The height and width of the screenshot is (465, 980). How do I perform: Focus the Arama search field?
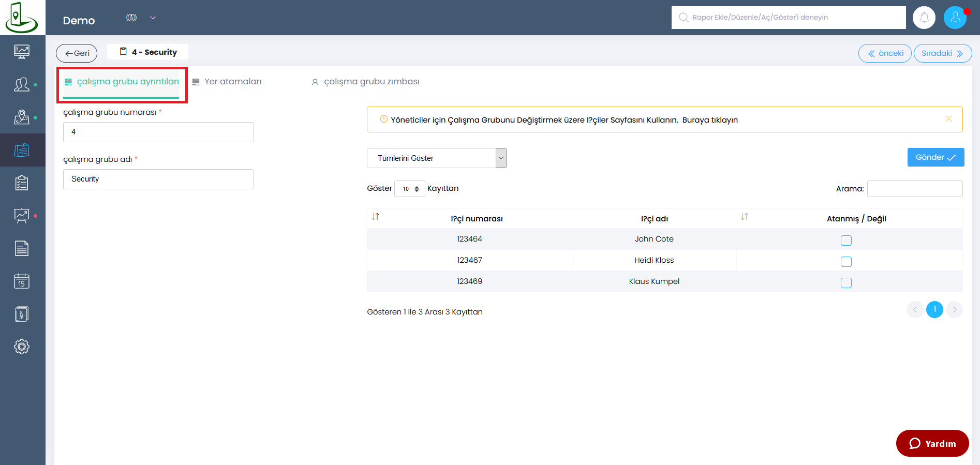(x=915, y=189)
